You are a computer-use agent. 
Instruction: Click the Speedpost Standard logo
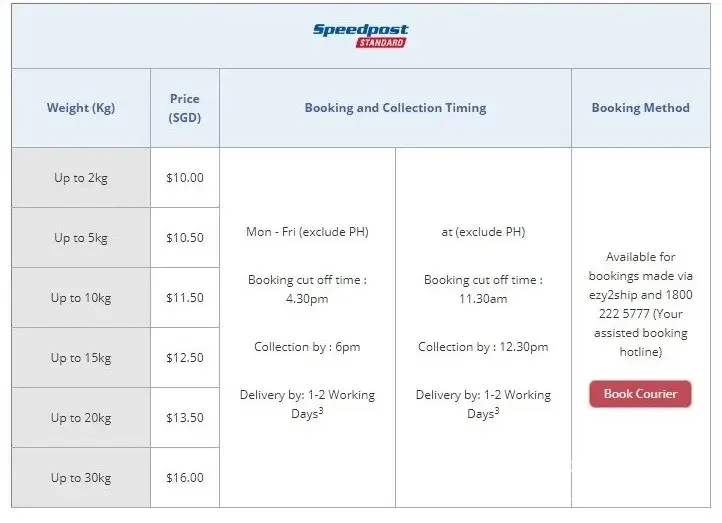(360, 35)
